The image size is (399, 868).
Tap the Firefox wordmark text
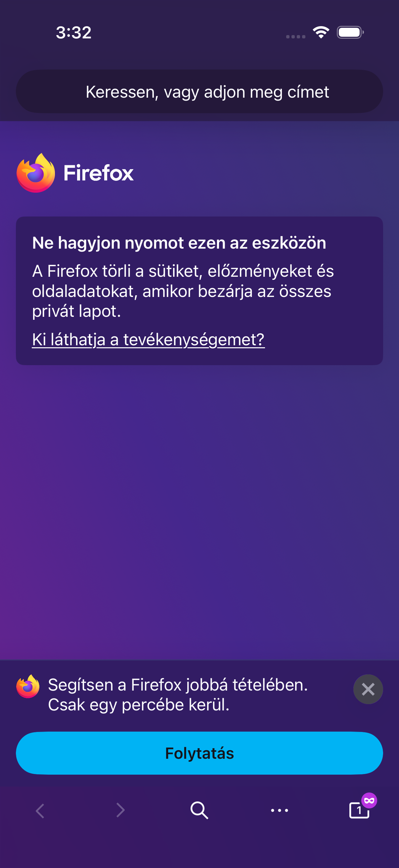coord(99,173)
